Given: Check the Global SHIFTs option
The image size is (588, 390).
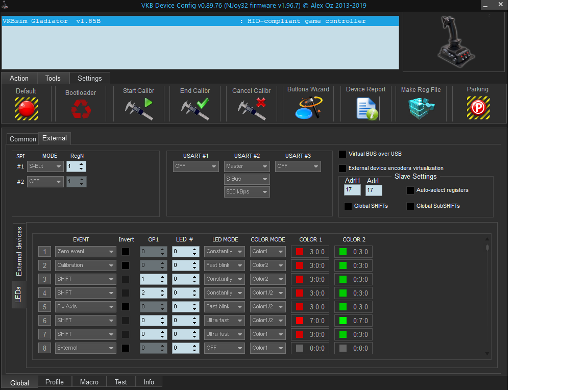Looking at the screenshot, I should [348, 206].
